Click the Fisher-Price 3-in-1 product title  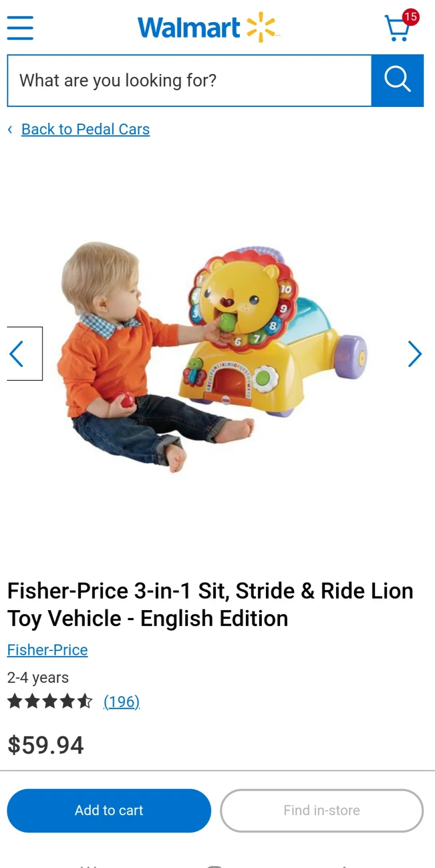tap(210, 605)
